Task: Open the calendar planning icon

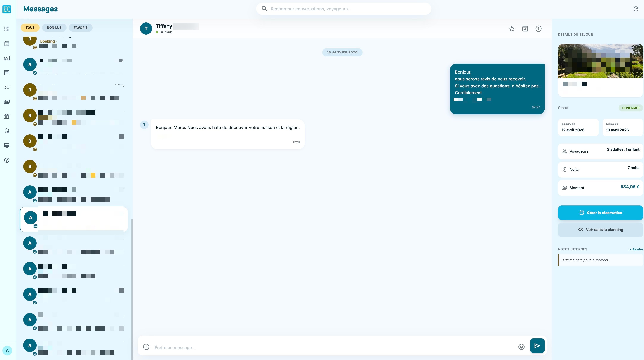Action: 7,44
